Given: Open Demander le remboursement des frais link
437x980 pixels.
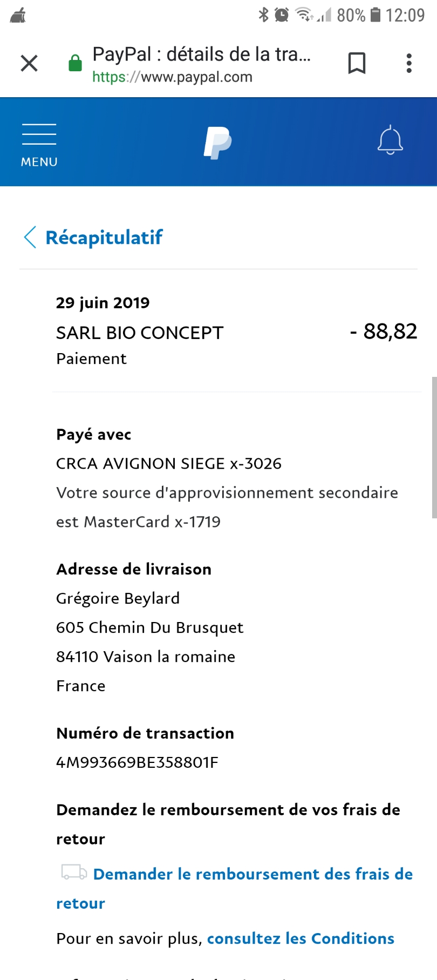Looking at the screenshot, I should (252, 874).
